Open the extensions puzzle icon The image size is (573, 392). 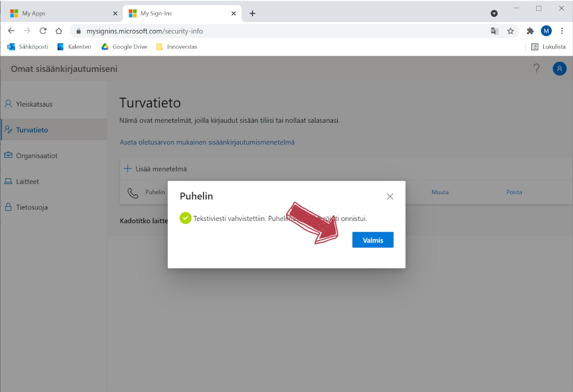530,31
